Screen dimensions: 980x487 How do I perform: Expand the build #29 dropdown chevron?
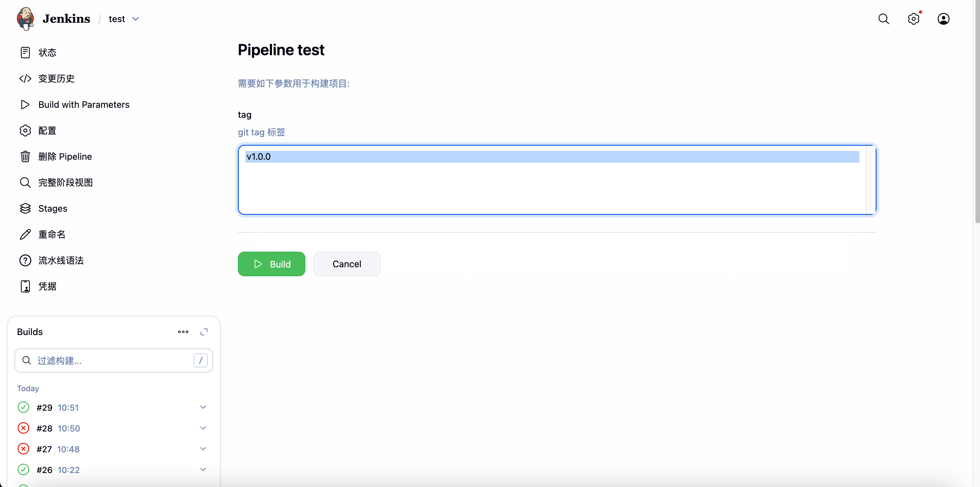click(203, 407)
